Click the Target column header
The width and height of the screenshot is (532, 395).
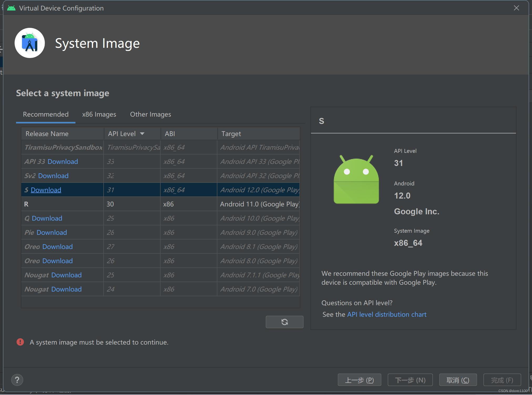click(x=231, y=134)
